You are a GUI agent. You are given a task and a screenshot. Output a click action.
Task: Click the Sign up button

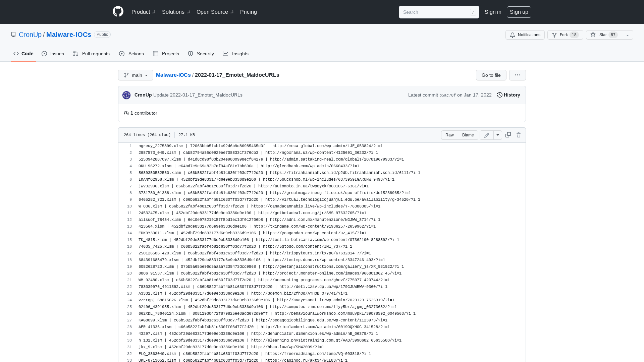click(519, 12)
